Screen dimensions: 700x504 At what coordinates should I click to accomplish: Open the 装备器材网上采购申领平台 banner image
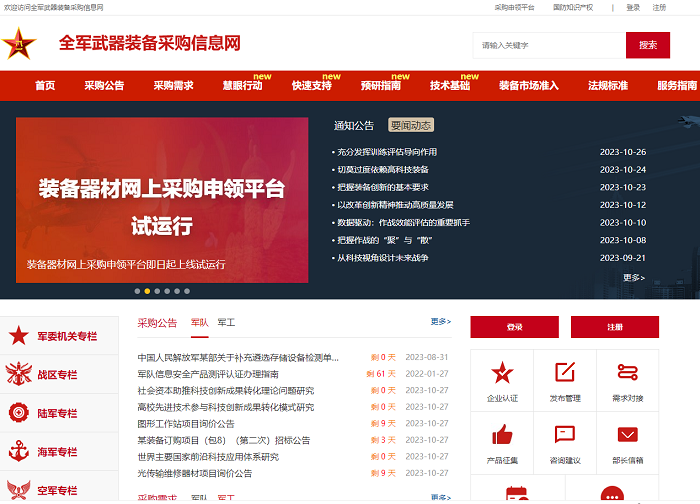coord(162,200)
